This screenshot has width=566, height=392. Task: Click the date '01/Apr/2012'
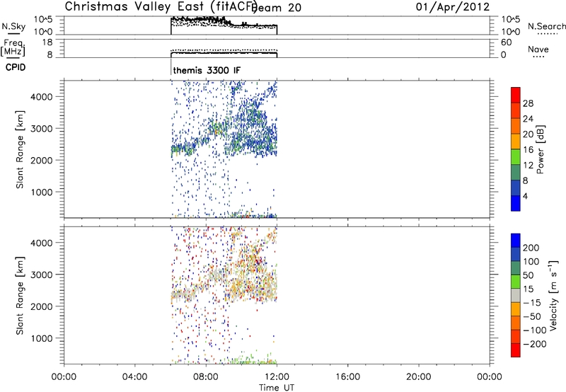pyautogui.click(x=453, y=7)
